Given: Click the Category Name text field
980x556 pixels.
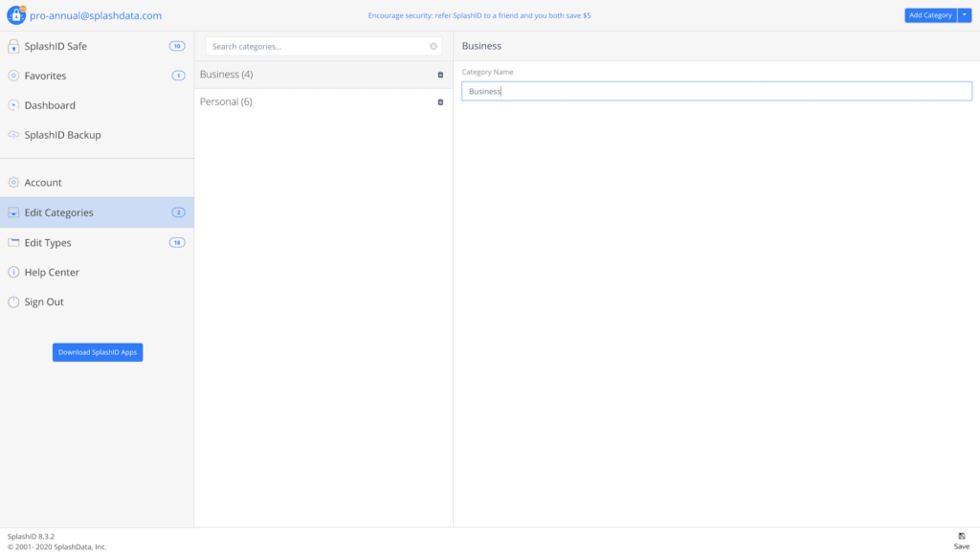Looking at the screenshot, I should point(716,91).
